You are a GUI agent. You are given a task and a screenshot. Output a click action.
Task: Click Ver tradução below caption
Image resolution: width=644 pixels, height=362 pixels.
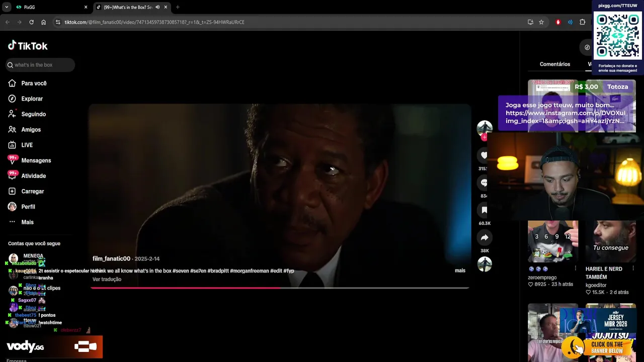pyautogui.click(x=107, y=280)
